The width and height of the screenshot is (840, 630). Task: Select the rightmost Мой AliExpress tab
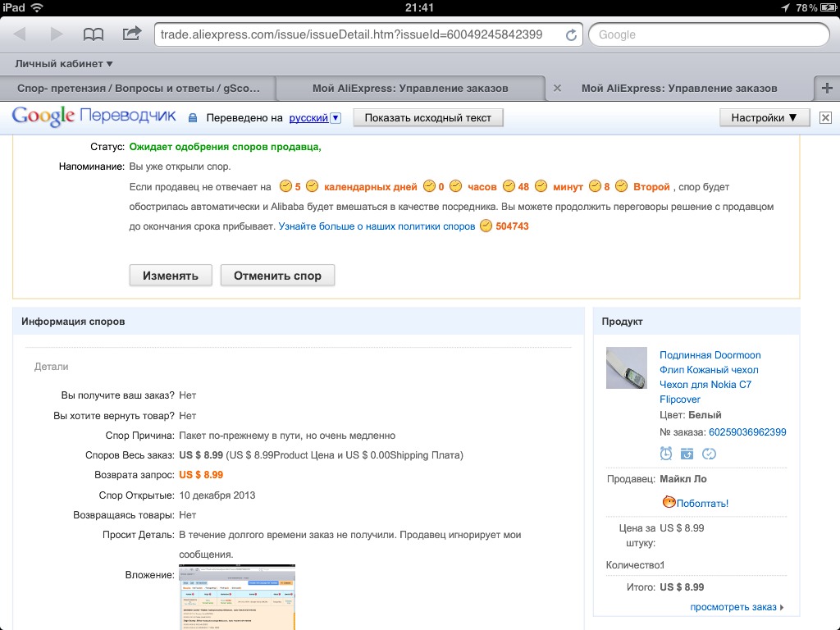click(679, 89)
